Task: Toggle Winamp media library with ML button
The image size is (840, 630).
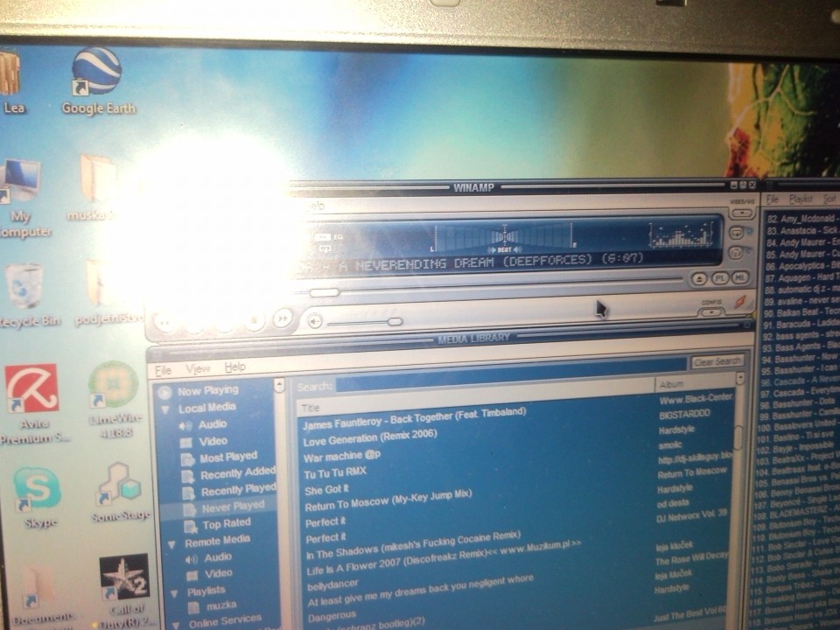Action: point(740,278)
